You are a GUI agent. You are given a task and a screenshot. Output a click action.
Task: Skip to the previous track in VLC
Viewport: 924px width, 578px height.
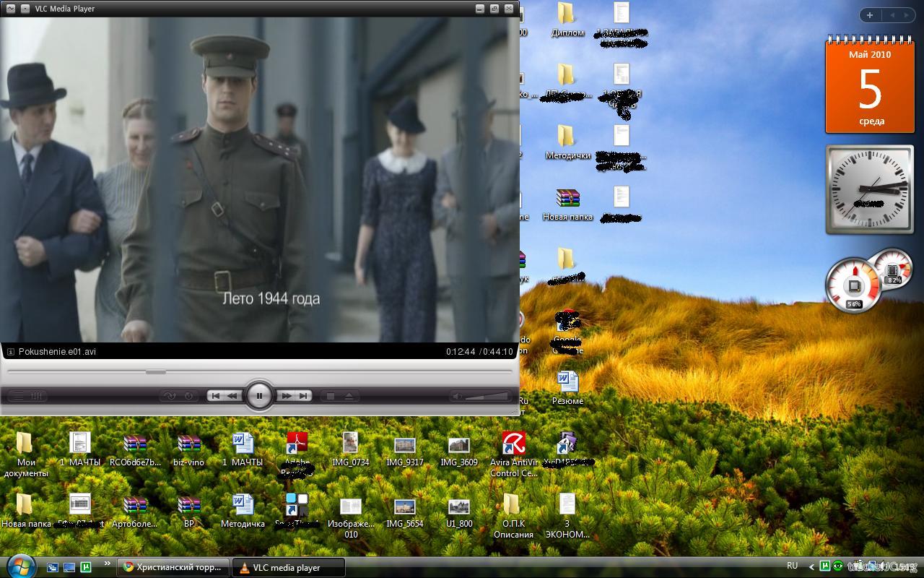click(x=215, y=396)
